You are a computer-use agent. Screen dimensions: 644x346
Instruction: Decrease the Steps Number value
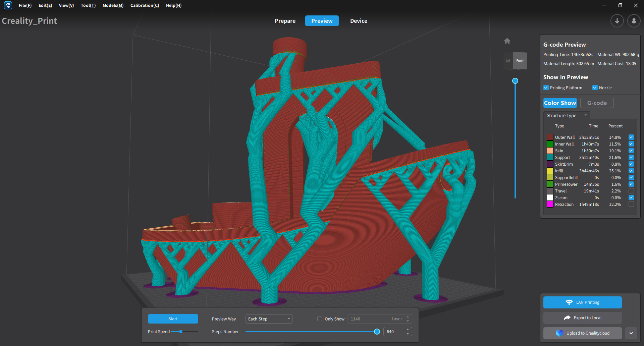click(x=408, y=334)
